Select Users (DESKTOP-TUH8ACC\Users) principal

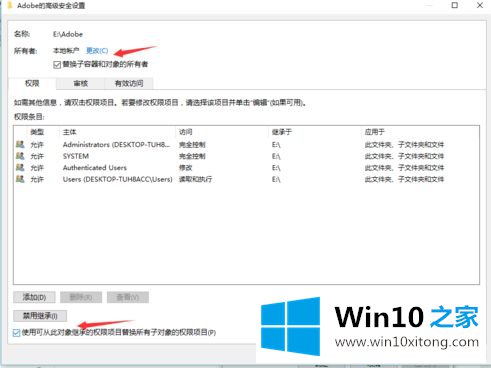[117, 179]
